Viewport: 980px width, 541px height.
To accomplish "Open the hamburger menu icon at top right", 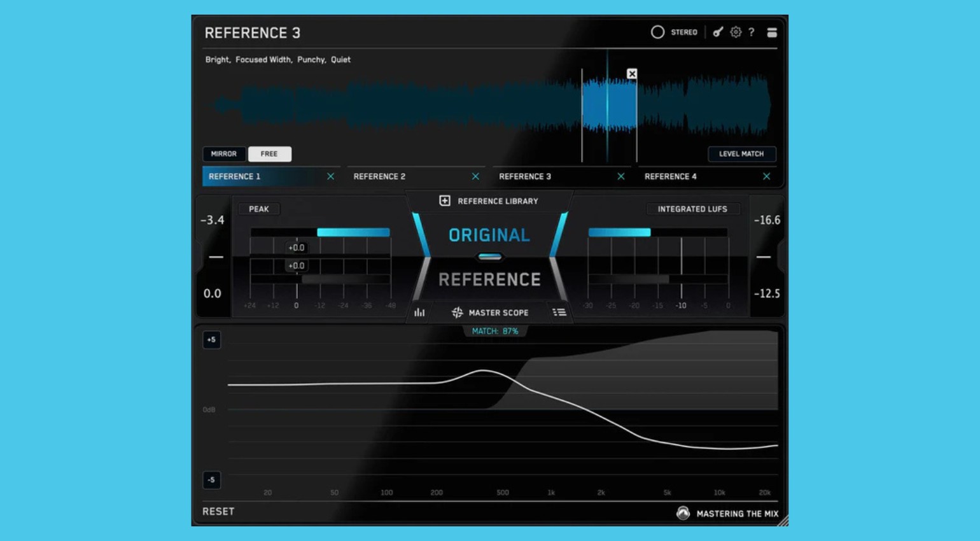I will (772, 32).
